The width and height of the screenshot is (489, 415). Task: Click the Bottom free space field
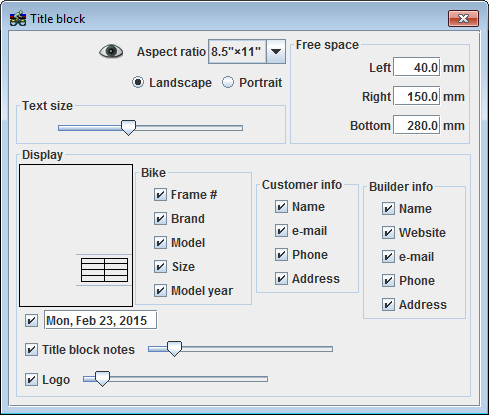pos(417,125)
